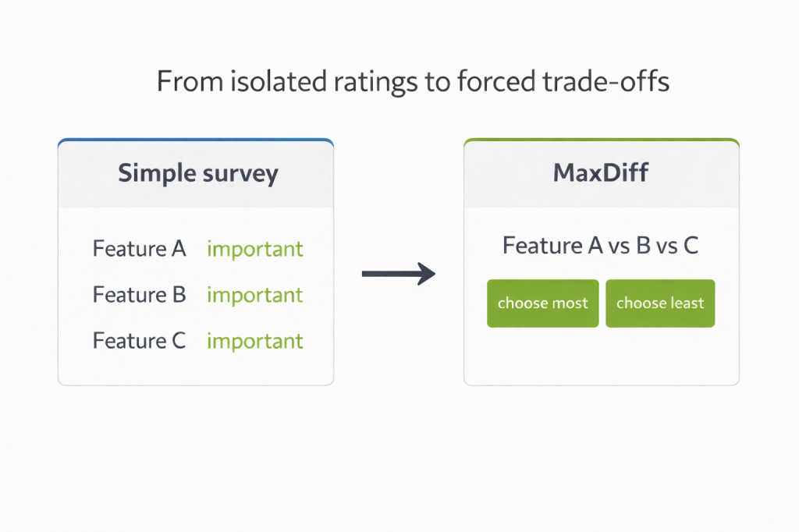799x532 pixels.
Task: Click the green "important" beside Feature B
Action: click(x=255, y=295)
